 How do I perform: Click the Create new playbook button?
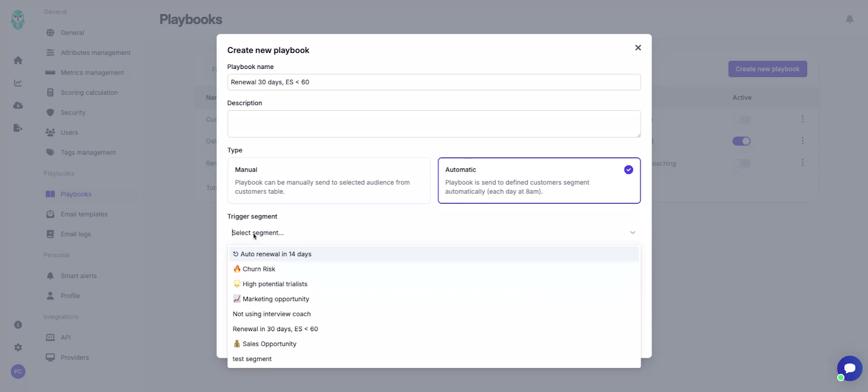click(767, 69)
